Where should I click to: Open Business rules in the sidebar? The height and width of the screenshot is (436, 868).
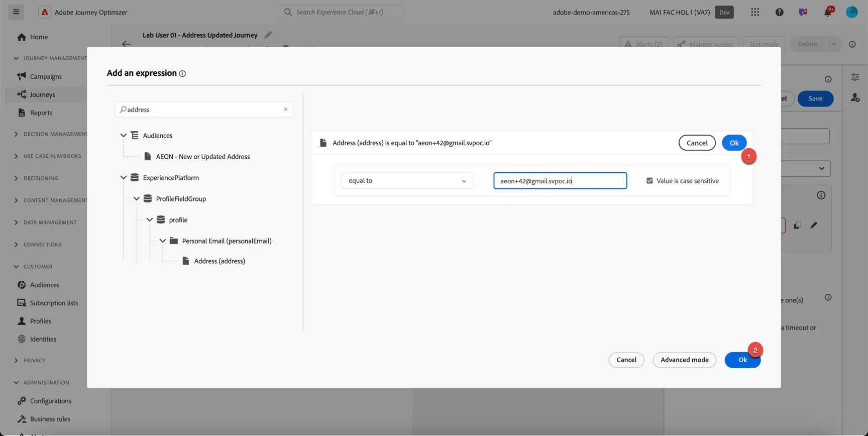click(50, 419)
